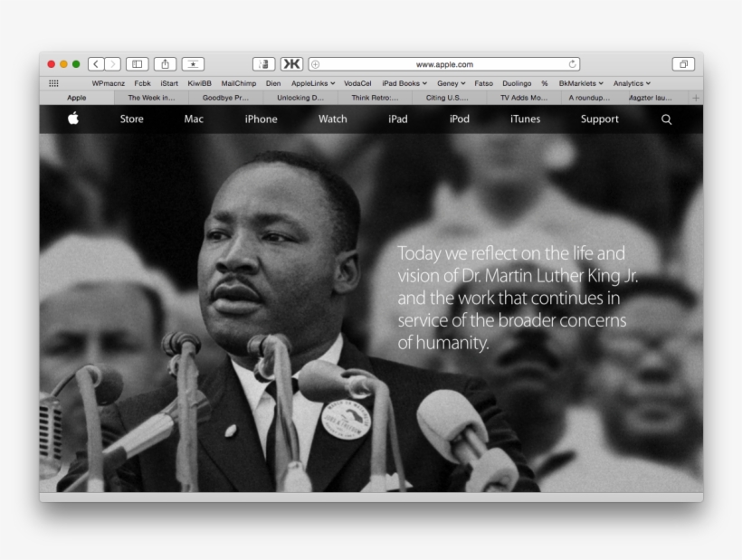Open the AppleLinks dropdown
Image resolution: width=742 pixels, height=560 pixels.
tap(312, 81)
